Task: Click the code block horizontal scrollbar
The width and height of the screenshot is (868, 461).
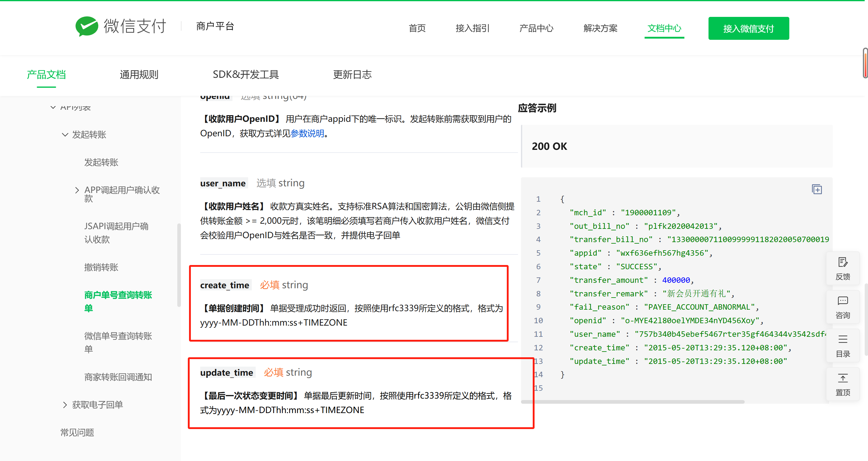Action: [x=633, y=402]
